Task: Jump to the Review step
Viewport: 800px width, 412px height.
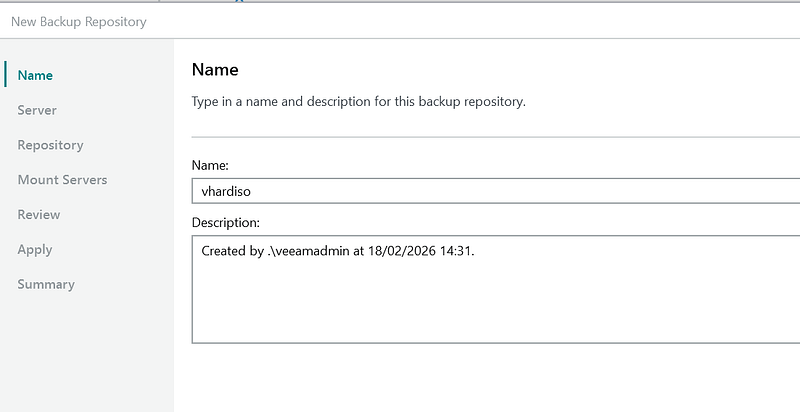Action: pos(39,215)
